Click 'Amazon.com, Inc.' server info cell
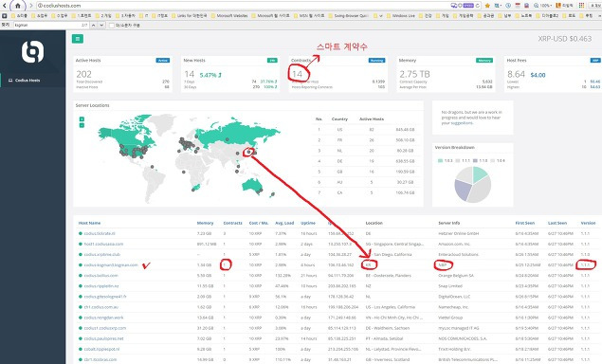Image resolution: width=602 pixels, height=364 pixels. click(x=454, y=244)
